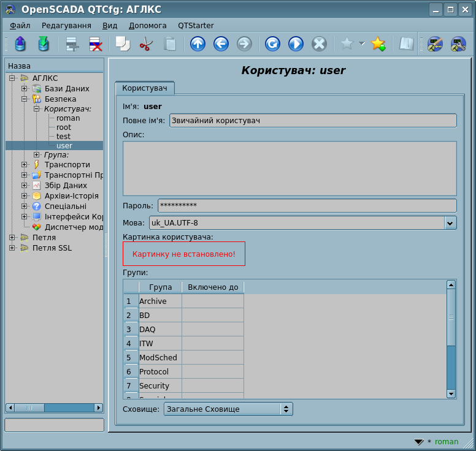The height and width of the screenshot is (451, 476).
Task: Open the Сховище storage combo box
Action: (228, 409)
